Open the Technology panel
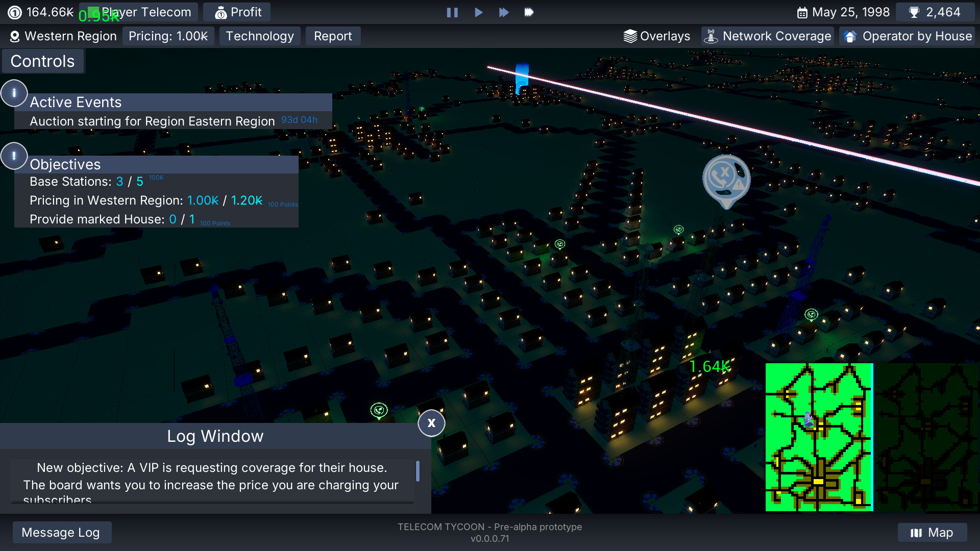This screenshot has width=980, height=551. (260, 36)
